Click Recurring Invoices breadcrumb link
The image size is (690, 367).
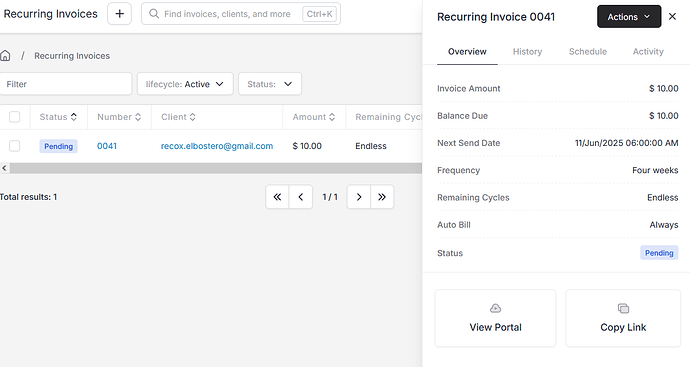pos(72,55)
